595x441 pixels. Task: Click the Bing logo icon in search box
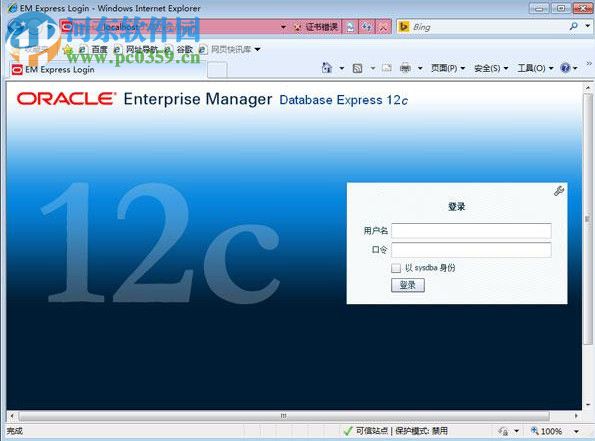click(x=404, y=27)
